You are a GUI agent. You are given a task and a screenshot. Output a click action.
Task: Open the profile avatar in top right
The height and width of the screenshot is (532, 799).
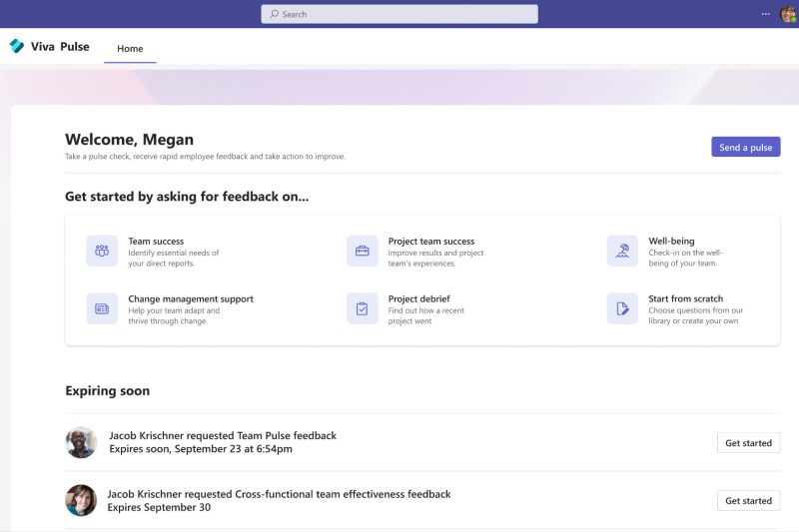click(x=789, y=14)
